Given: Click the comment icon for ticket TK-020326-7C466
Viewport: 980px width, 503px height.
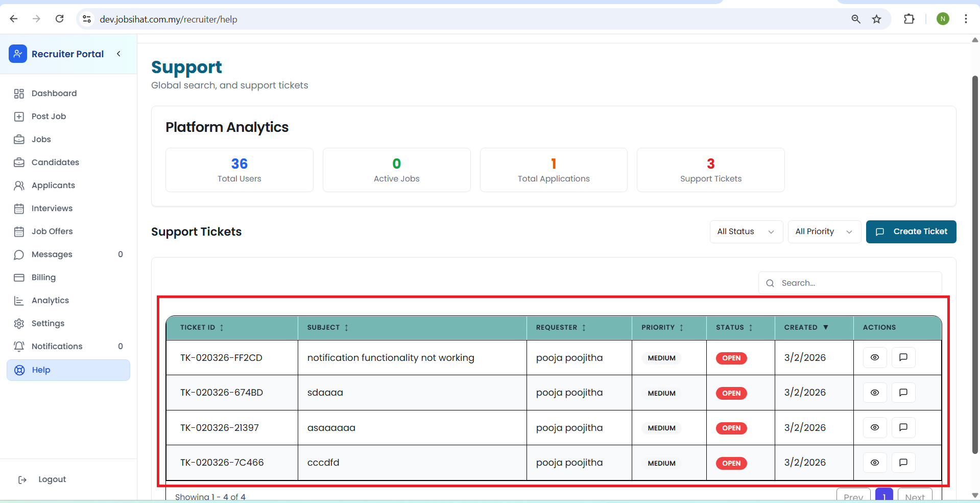Looking at the screenshot, I should pos(903,463).
